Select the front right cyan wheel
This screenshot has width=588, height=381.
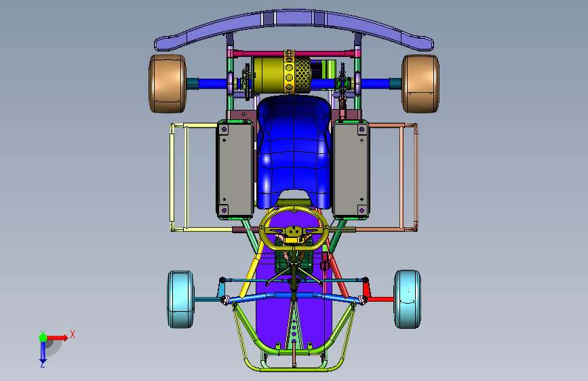coord(408,299)
